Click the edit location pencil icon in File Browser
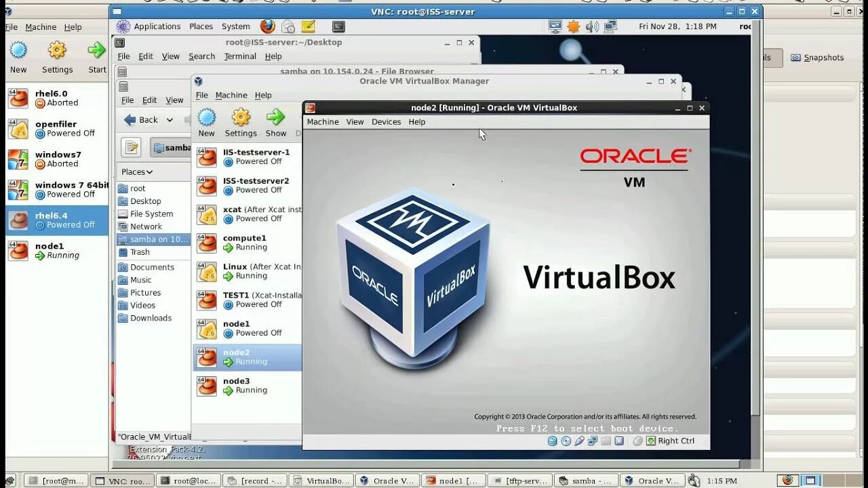 click(x=131, y=147)
